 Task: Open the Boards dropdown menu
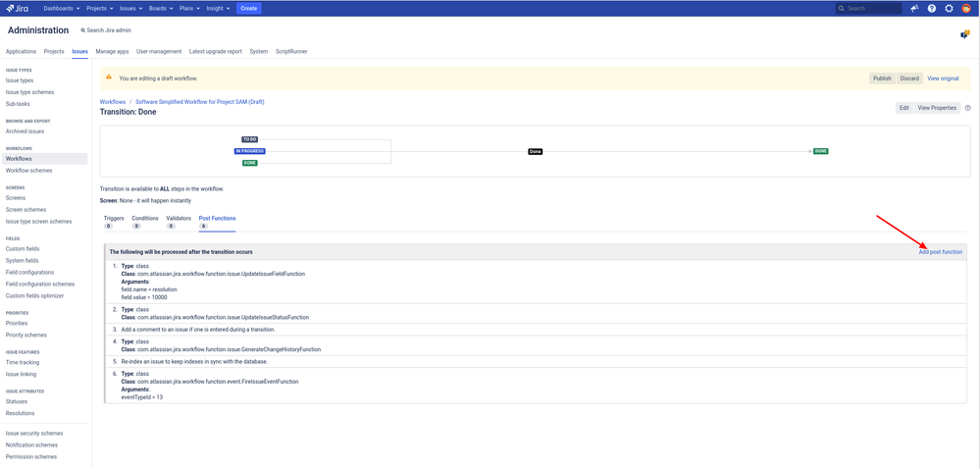(x=162, y=8)
